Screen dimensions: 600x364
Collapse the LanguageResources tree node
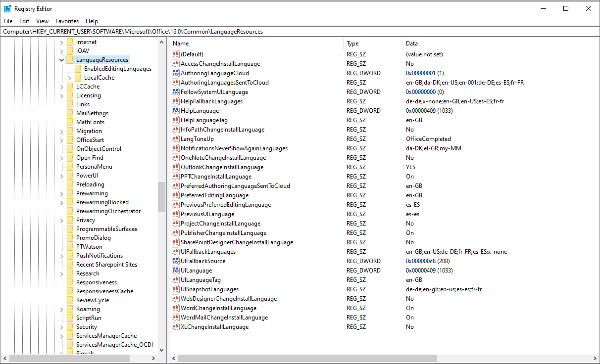tap(62, 60)
